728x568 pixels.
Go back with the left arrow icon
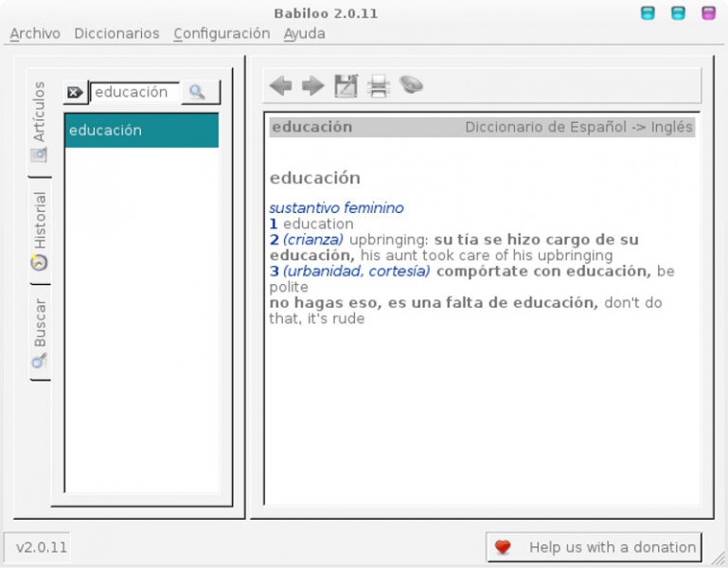[280, 86]
